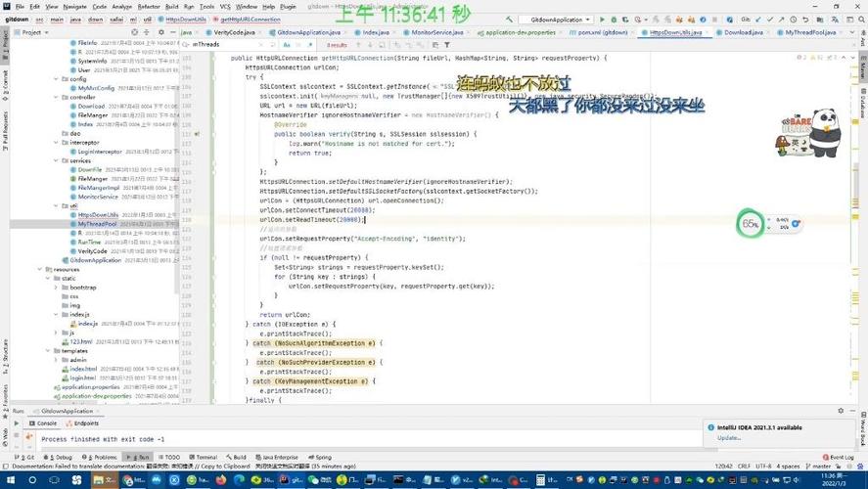
Task: Toggle the Structure tool window stripe button
Action: tap(5, 357)
